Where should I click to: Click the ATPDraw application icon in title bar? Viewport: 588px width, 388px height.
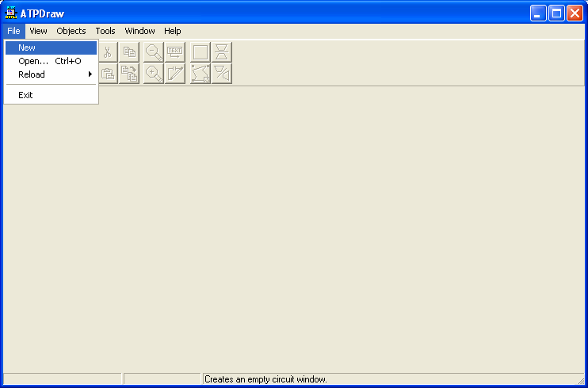(x=11, y=13)
